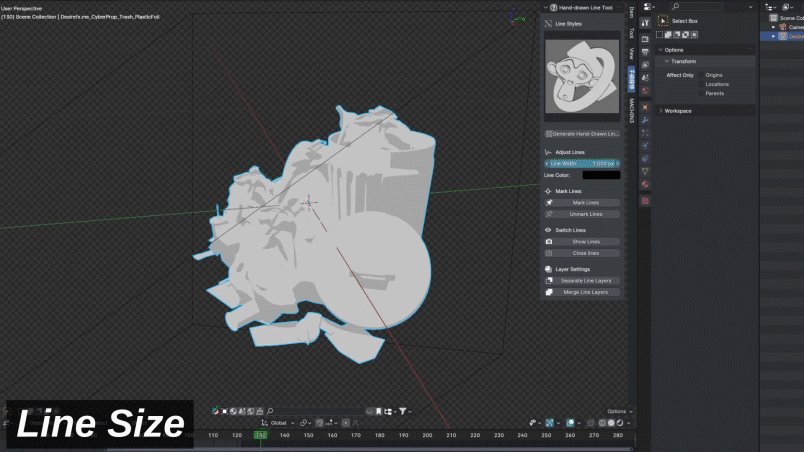Click the timeline bookmark marker icon
This screenshot has height=452, width=804.
[x=378, y=411]
